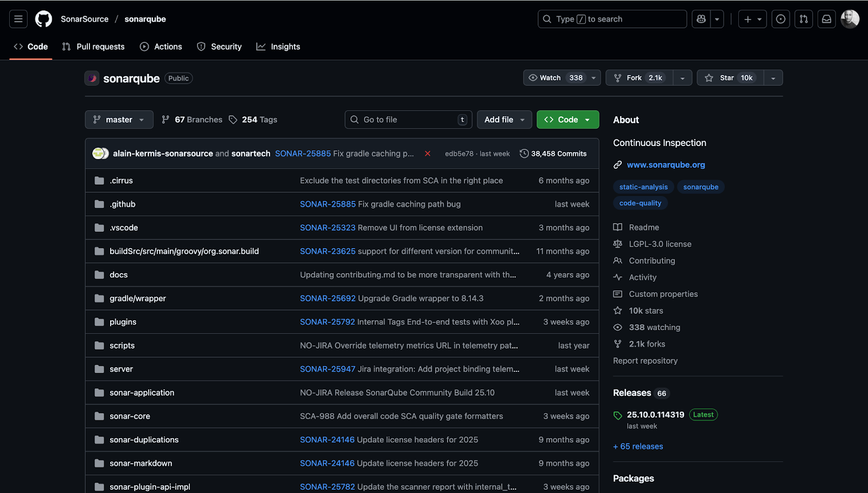Star the sonarqube repository
The width and height of the screenshot is (868, 493).
(730, 78)
